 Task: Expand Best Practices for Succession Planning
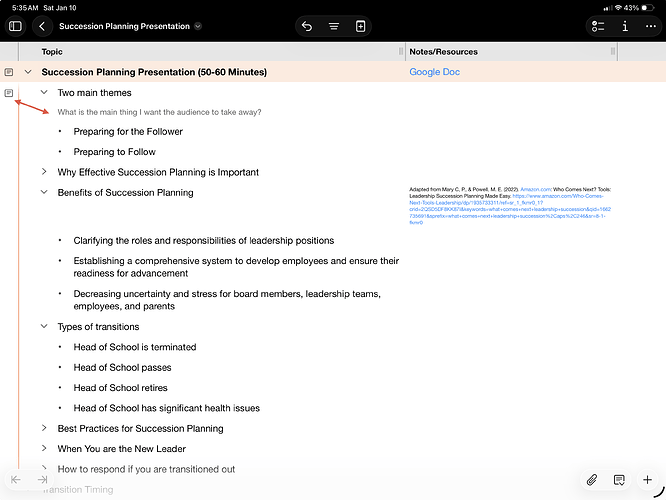click(44, 428)
